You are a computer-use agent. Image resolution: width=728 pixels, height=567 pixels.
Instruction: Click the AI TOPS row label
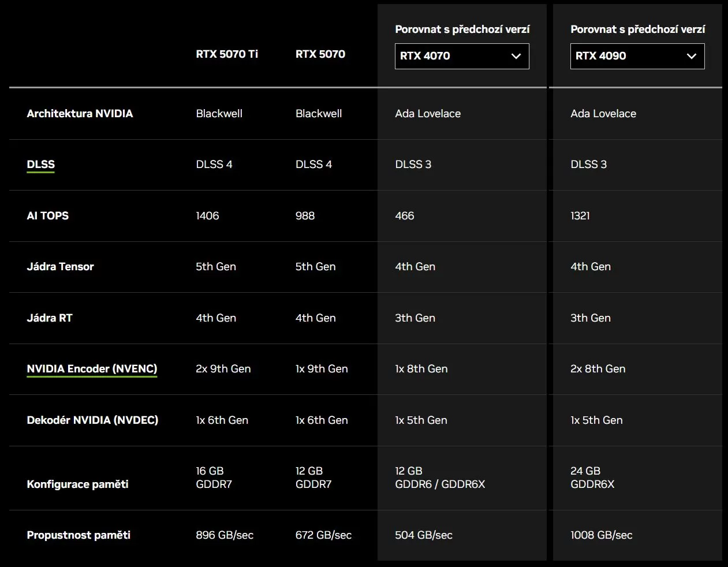pos(48,216)
